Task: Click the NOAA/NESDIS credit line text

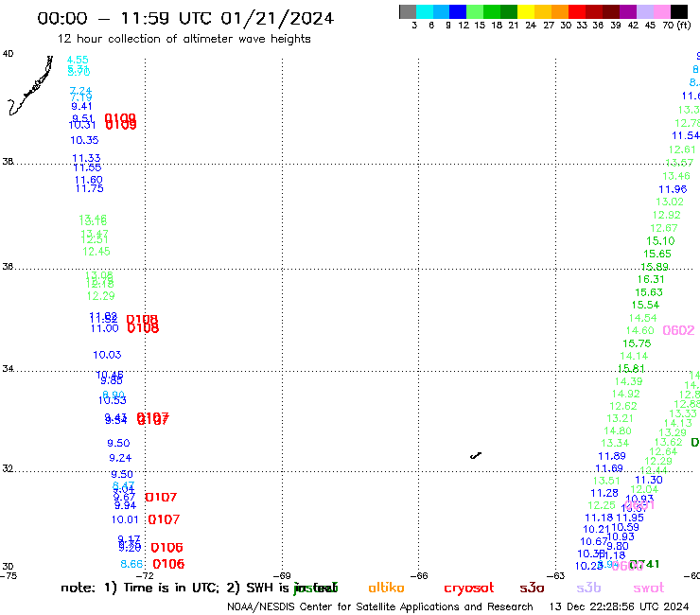Action: 380,607
